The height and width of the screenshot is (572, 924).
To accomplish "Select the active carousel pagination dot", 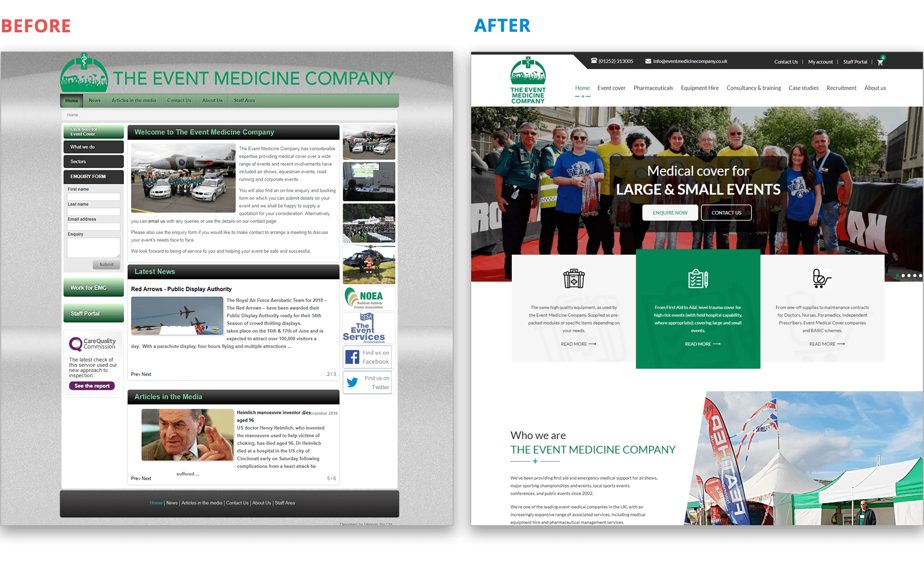I will pyautogui.click(x=897, y=275).
